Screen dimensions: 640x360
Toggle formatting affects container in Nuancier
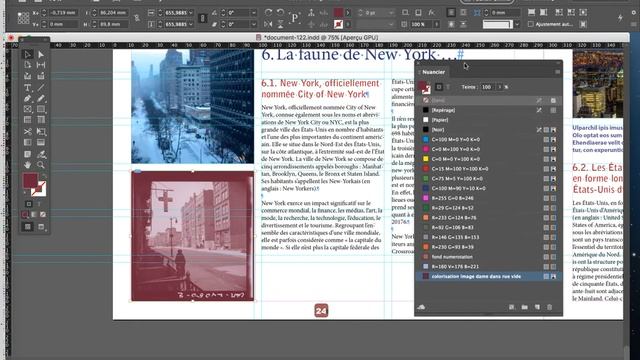[439, 87]
